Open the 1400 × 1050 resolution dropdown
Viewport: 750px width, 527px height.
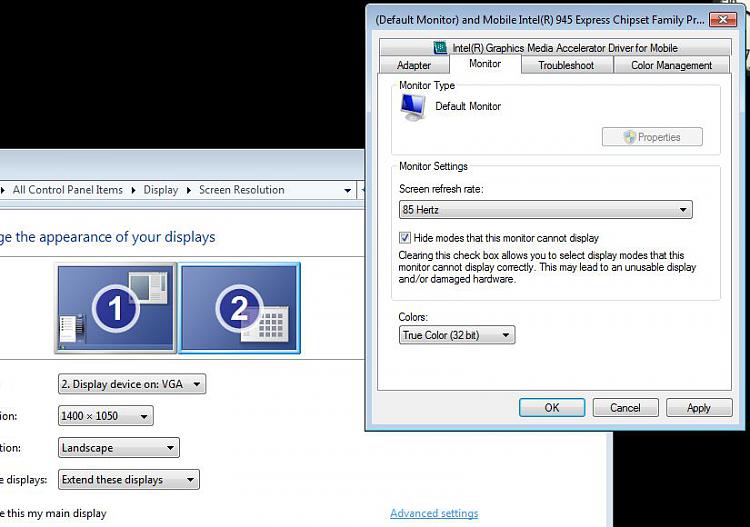coord(106,416)
